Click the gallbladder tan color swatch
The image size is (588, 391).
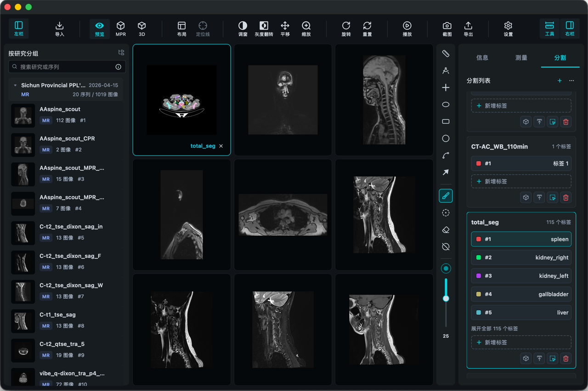[479, 294]
